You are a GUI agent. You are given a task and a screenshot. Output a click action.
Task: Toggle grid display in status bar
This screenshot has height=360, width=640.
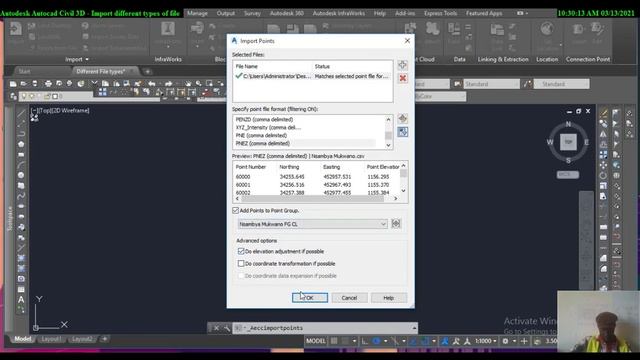[x=334, y=341]
